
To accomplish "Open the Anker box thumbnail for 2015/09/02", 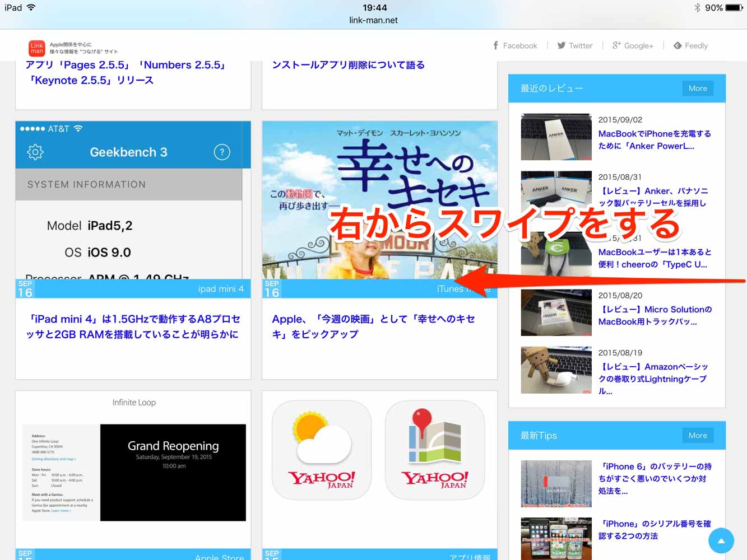I will (x=556, y=137).
